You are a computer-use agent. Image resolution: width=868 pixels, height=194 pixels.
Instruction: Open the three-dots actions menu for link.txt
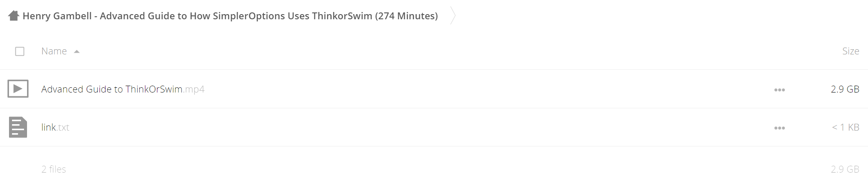coord(779,128)
